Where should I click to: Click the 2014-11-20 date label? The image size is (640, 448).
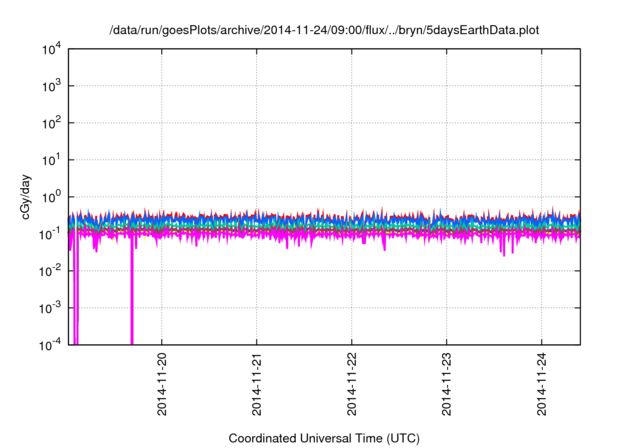[x=162, y=384]
